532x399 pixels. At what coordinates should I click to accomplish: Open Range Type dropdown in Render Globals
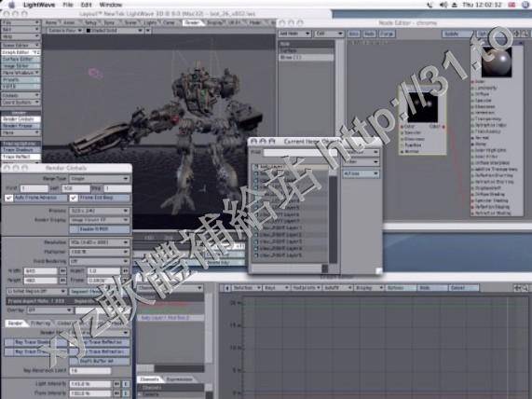click(99, 178)
